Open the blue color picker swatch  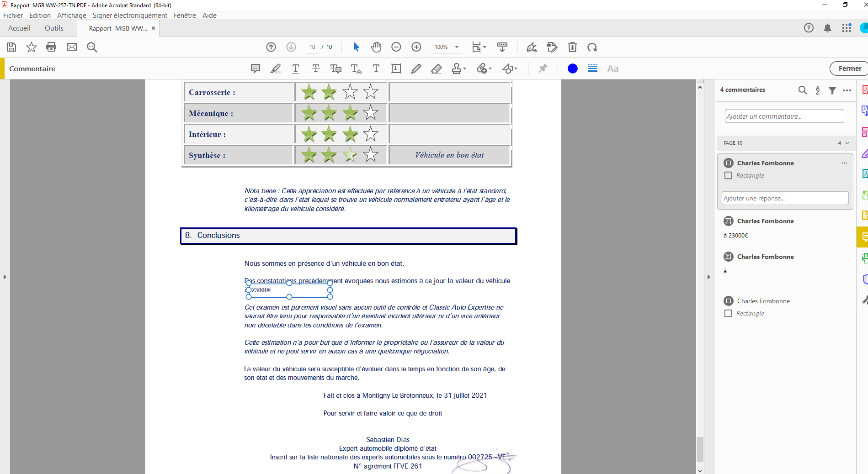tap(572, 68)
